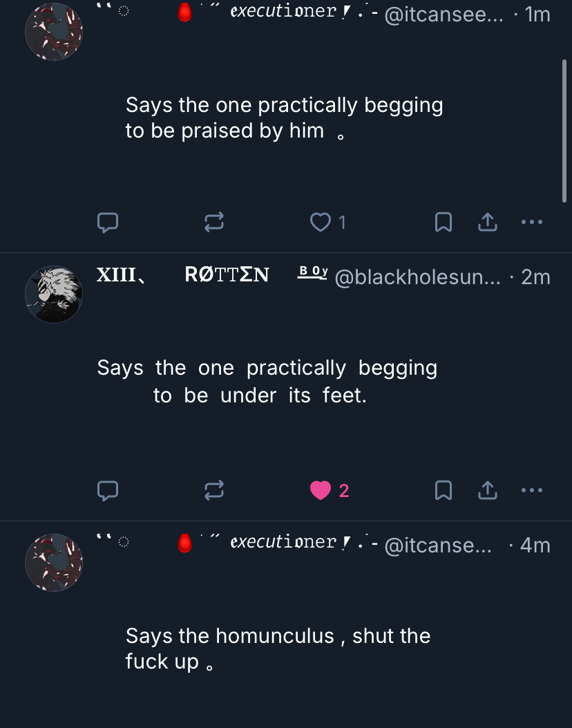Open the XIII ROTTEN BOY profile picture
Image resolution: width=572 pixels, height=728 pixels.
coord(54,295)
